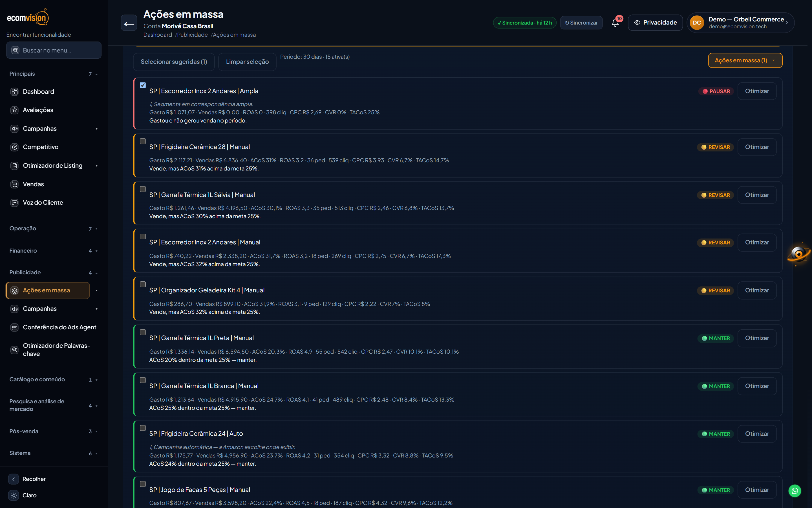This screenshot has width=812, height=508.
Task: Click the Dashboard sidebar icon
Action: [x=14, y=91]
